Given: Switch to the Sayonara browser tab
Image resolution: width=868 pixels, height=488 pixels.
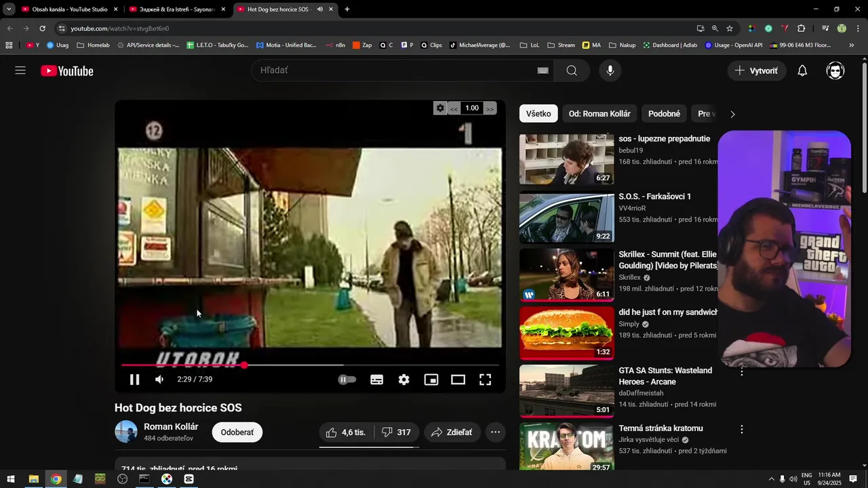Looking at the screenshot, I should click(178, 9).
